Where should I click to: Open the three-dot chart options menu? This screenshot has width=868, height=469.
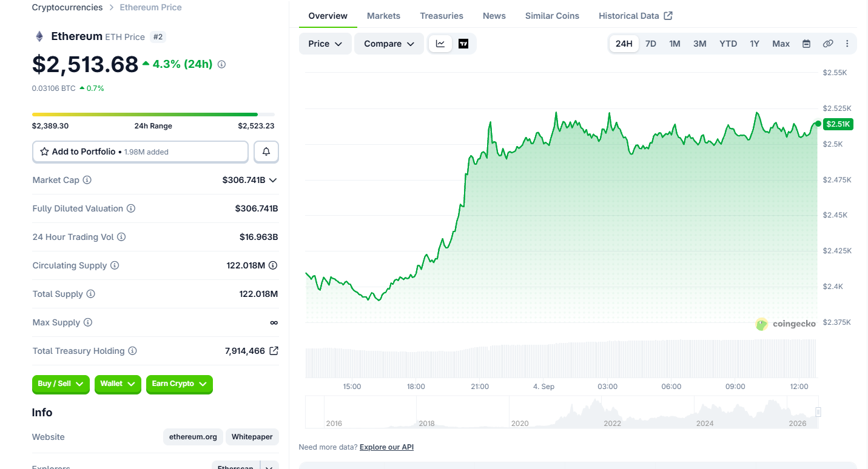(847, 44)
